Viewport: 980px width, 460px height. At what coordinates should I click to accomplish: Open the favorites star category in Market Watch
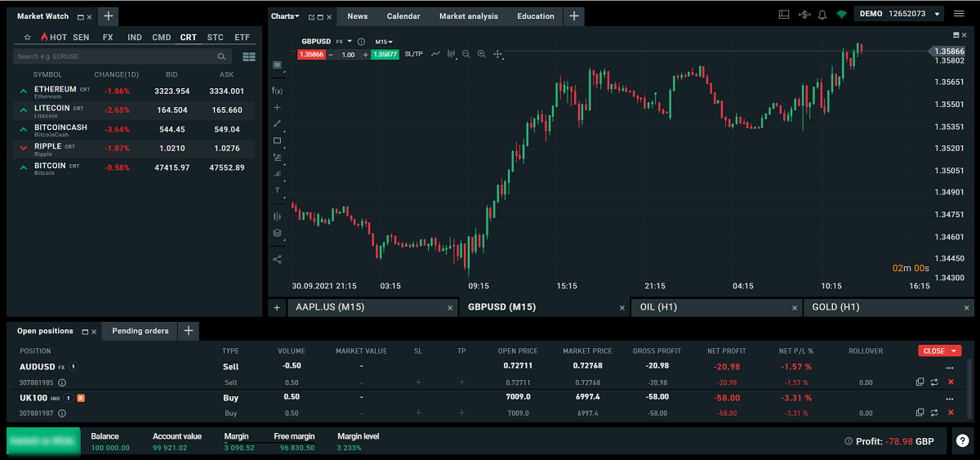point(27,37)
